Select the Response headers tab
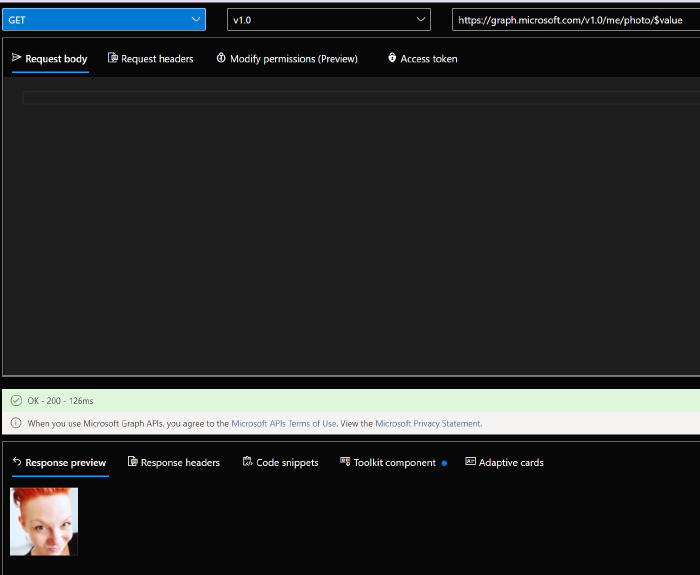The height and width of the screenshot is (575, 700). pyautogui.click(x=180, y=463)
